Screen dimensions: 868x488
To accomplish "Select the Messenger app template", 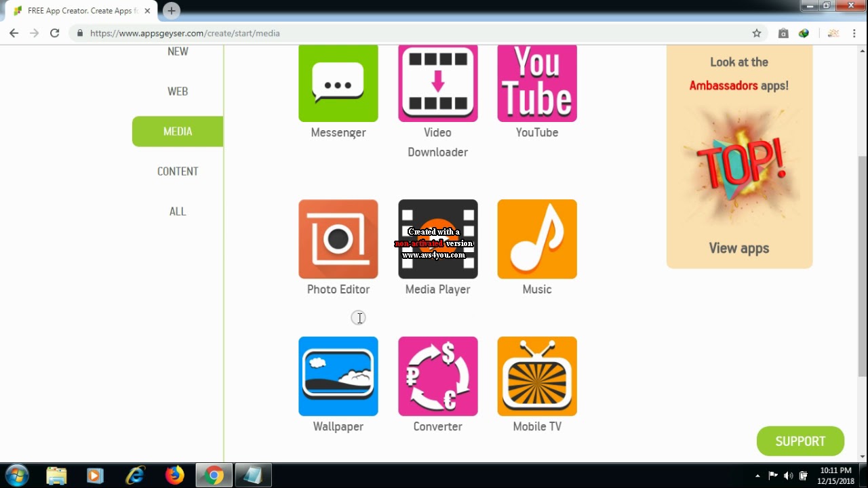I will click(x=338, y=83).
